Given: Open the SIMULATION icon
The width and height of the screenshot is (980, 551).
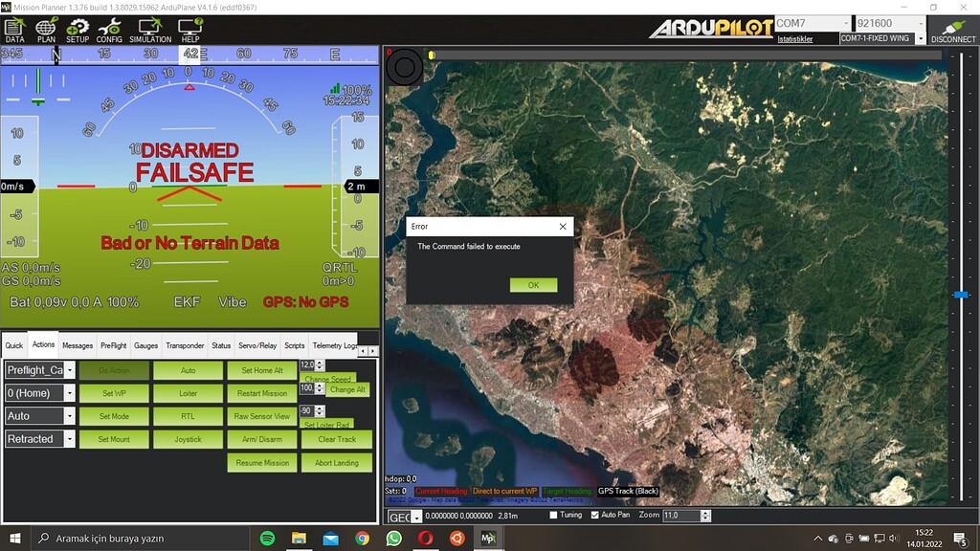Looking at the screenshot, I should [150, 30].
